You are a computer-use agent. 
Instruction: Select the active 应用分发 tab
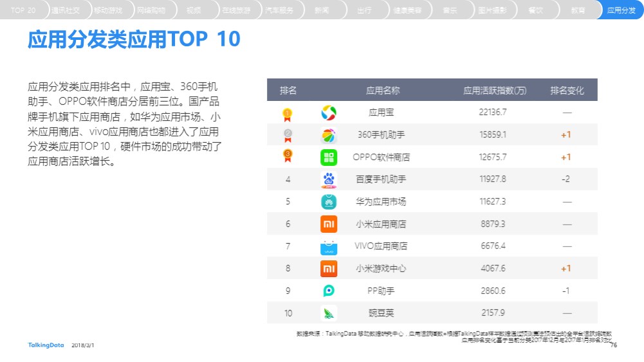tap(621, 10)
